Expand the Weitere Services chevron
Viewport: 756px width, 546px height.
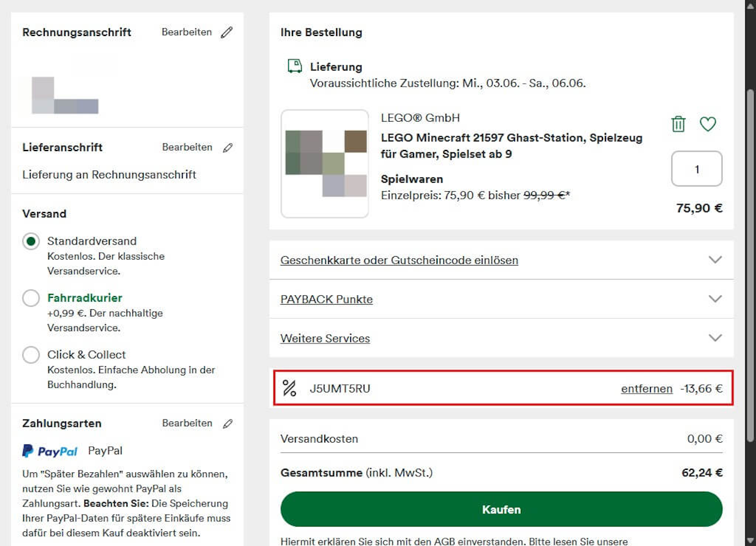pos(715,338)
